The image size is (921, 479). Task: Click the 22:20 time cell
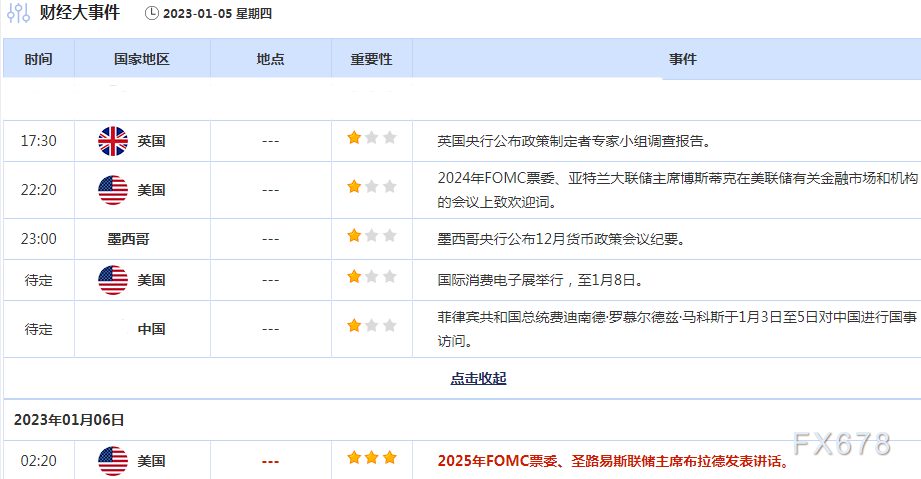point(39,190)
